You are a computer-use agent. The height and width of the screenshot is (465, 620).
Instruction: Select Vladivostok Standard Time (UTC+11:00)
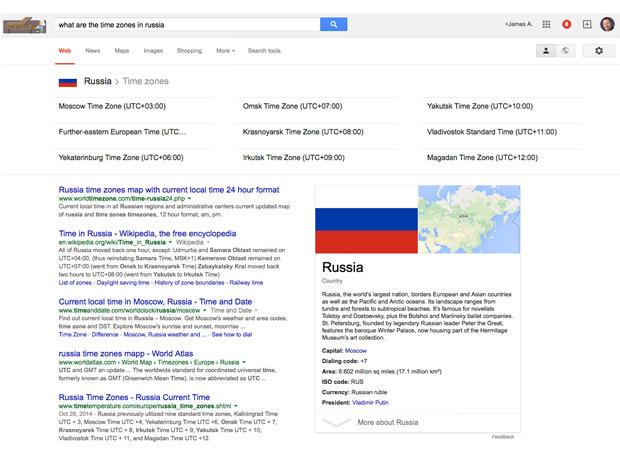(491, 132)
